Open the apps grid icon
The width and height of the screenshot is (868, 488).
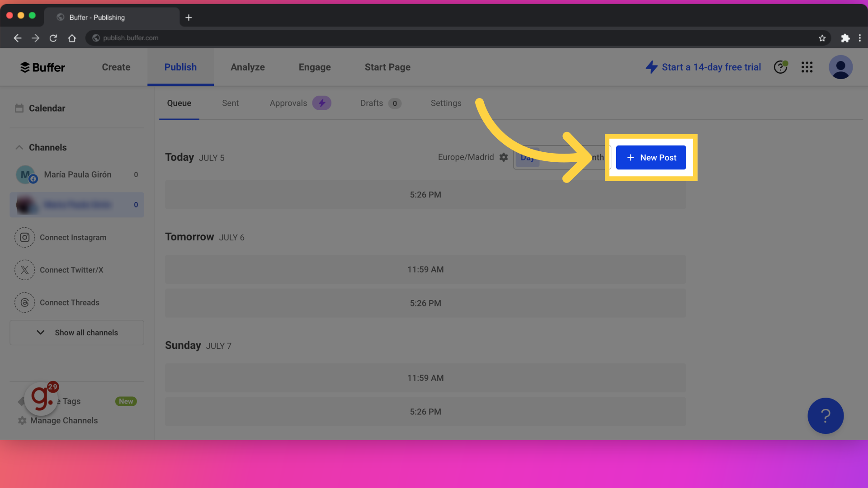(x=807, y=67)
